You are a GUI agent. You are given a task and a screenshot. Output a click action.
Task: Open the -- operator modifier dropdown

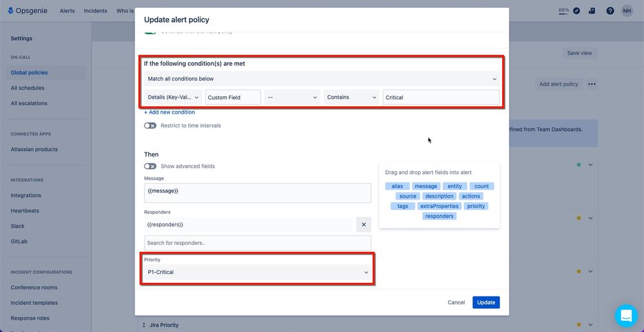[292, 98]
